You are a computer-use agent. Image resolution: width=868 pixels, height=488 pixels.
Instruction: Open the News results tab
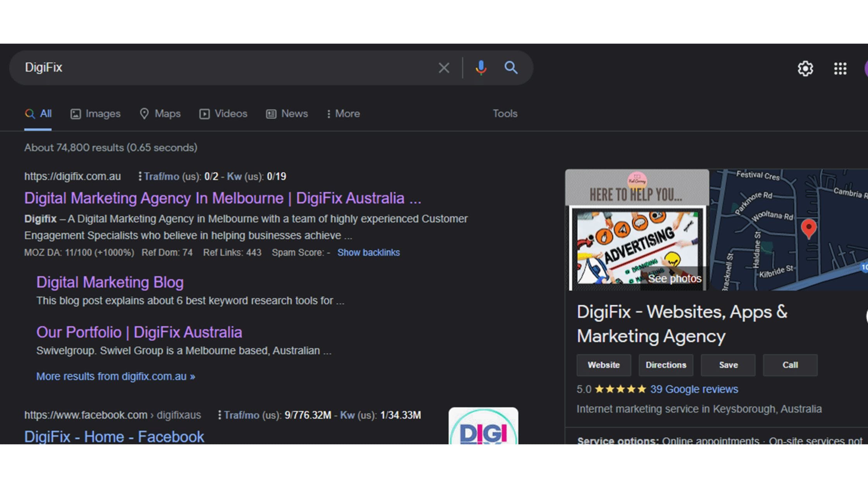pos(287,113)
